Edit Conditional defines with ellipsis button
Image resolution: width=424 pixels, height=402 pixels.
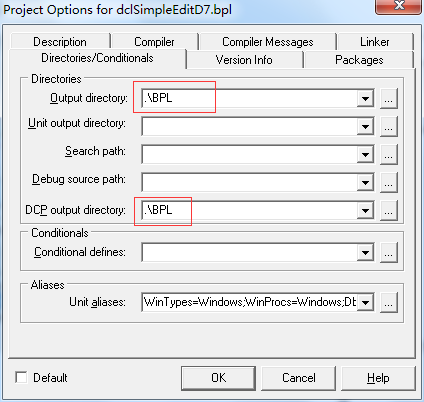[x=389, y=253]
